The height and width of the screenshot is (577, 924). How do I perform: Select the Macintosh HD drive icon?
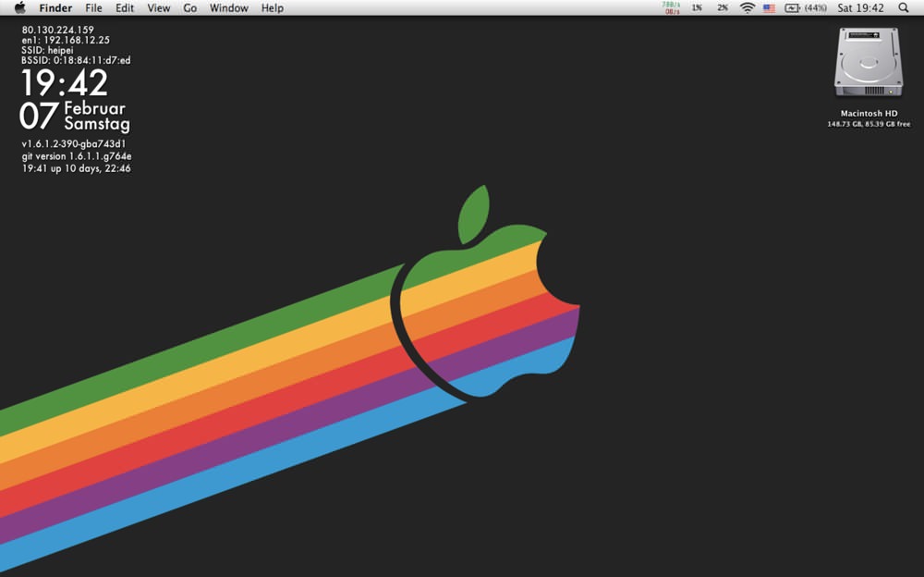[869, 63]
